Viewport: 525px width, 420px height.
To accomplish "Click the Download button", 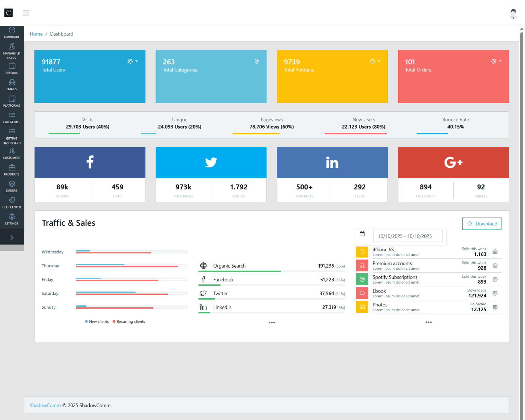I will 482,224.
